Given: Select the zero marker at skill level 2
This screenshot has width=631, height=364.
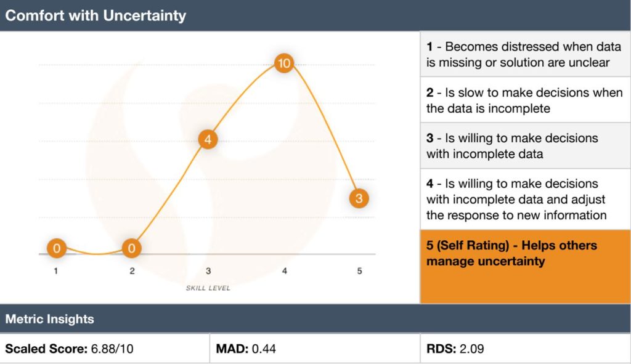Looking at the screenshot, I should pyautogui.click(x=132, y=248).
